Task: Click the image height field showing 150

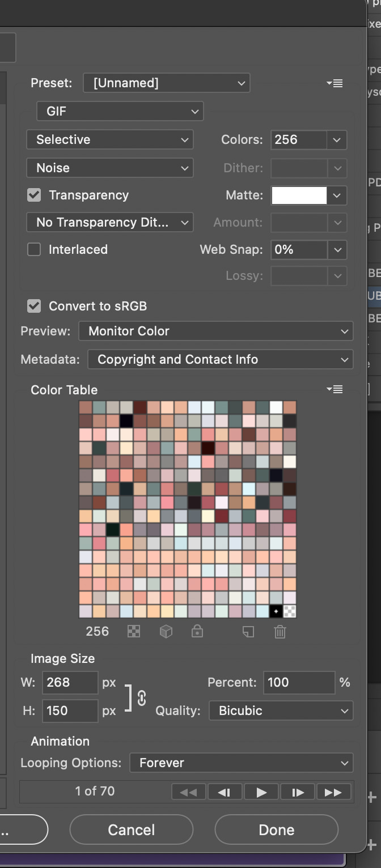Action: pyautogui.click(x=70, y=710)
